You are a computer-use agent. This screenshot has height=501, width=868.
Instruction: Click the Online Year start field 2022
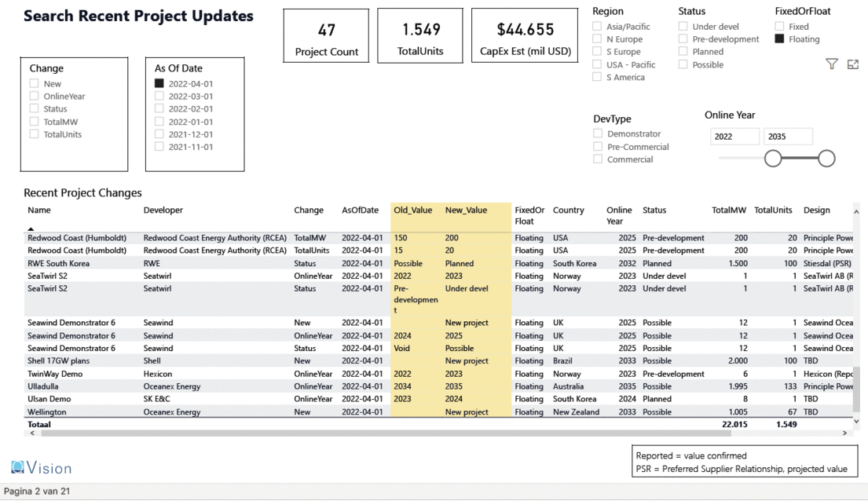click(734, 137)
